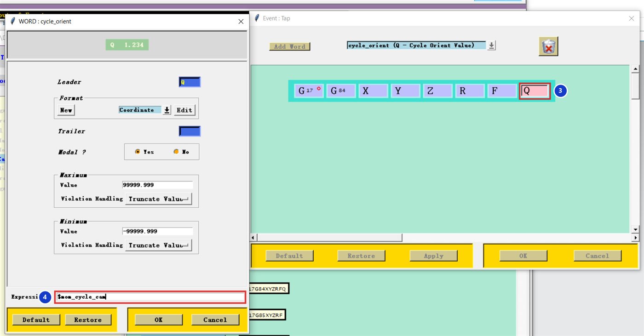Open Minimum Violation Handling Truncate Value menu
The image size is (644, 336).
(158, 245)
